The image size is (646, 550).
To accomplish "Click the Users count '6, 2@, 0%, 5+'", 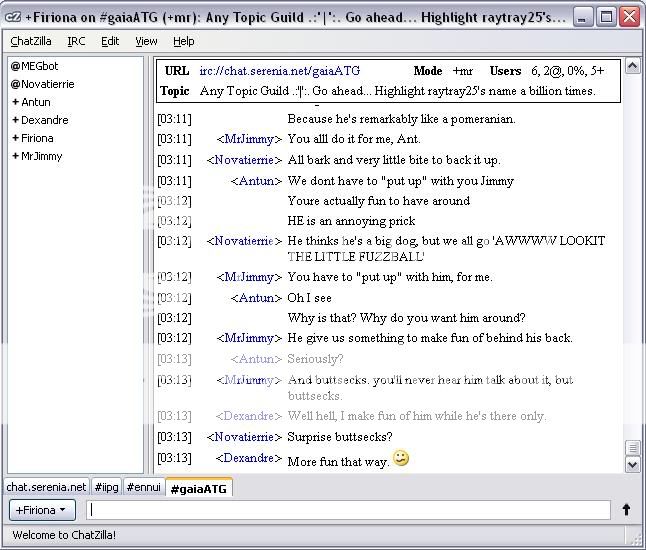I will click(x=568, y=71).
